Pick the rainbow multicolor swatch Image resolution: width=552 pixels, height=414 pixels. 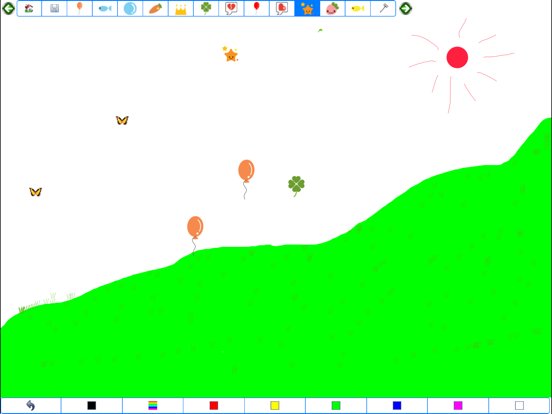coord(153,406)
